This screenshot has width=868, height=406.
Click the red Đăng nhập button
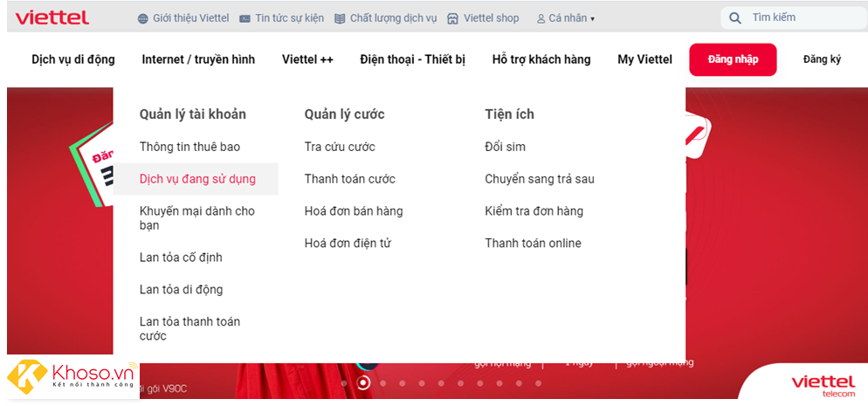point(733,59)
